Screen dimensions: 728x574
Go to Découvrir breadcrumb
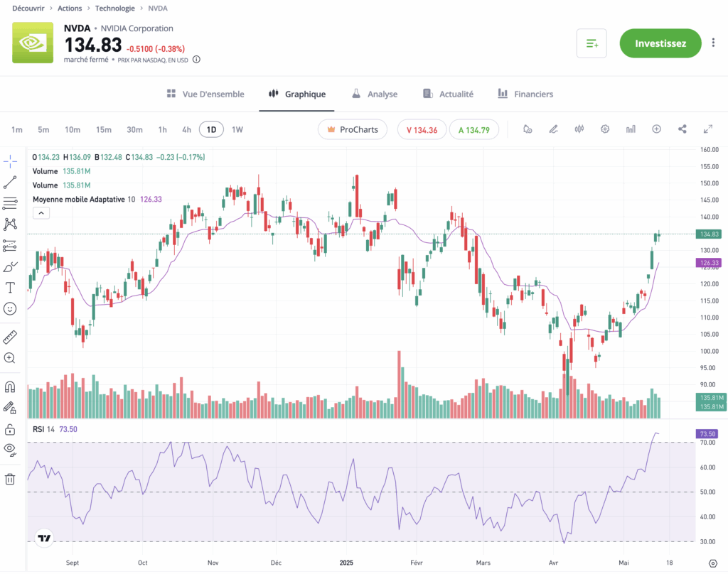28,9
